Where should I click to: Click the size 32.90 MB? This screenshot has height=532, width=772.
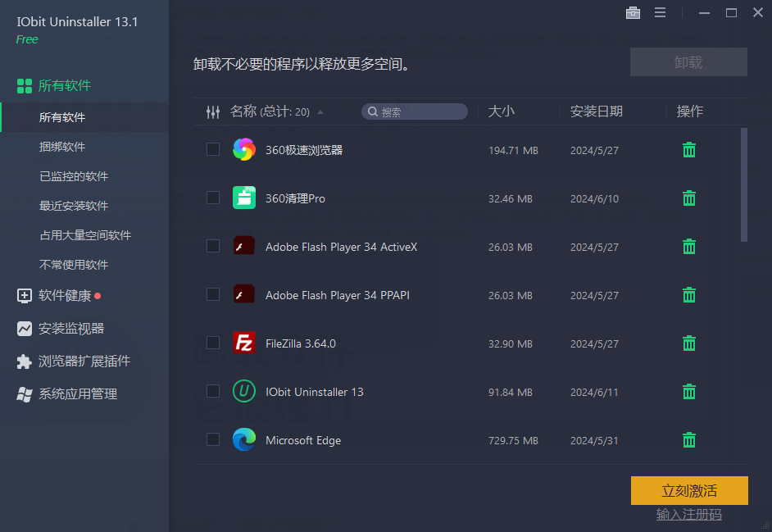(x=510, y=343)
